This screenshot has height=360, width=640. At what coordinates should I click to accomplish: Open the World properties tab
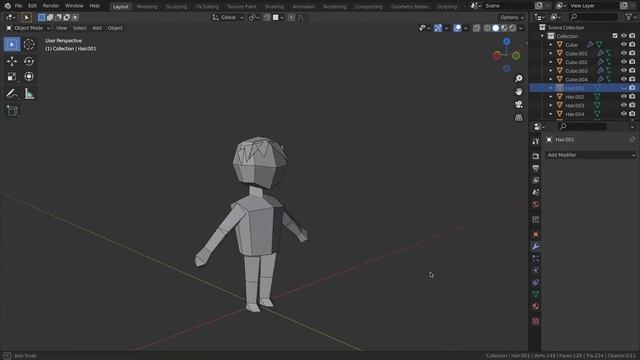tap(536, 204)
